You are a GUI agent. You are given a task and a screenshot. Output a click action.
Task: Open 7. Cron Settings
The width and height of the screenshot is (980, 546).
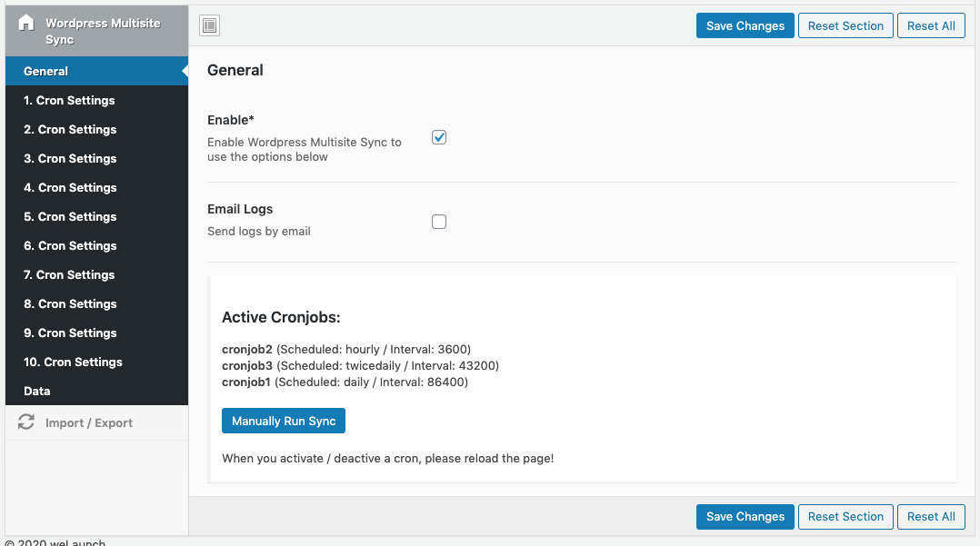click(70, 274)
